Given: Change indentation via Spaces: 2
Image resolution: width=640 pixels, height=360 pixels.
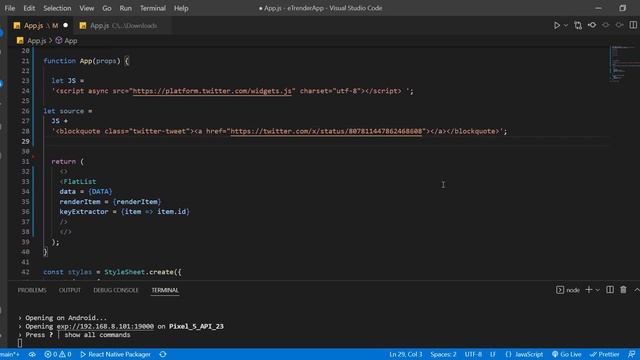Looking at the screenshot, I should pos(443,354).
